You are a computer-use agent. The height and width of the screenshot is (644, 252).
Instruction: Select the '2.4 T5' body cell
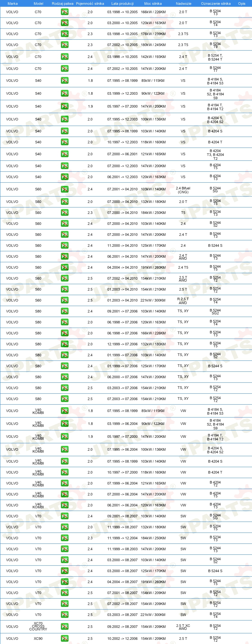click(183, 267)
